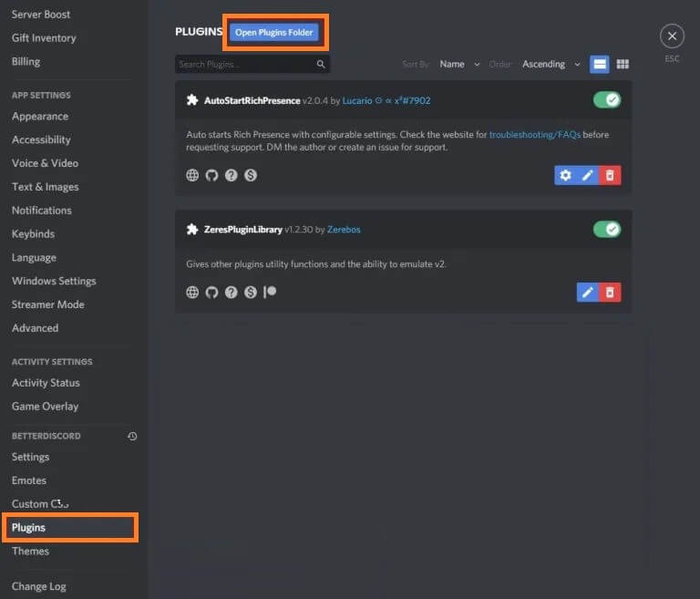Edit ZeresPluginLibrary plugin with pencil icon
The image size is (700, 599).
[x=588, y=292]
